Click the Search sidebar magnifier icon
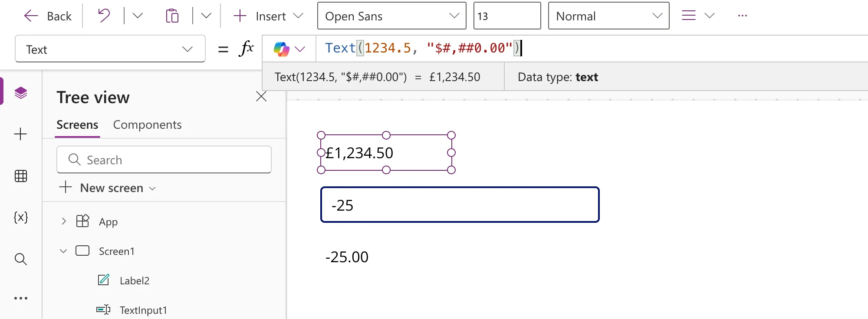 (21, 259)
